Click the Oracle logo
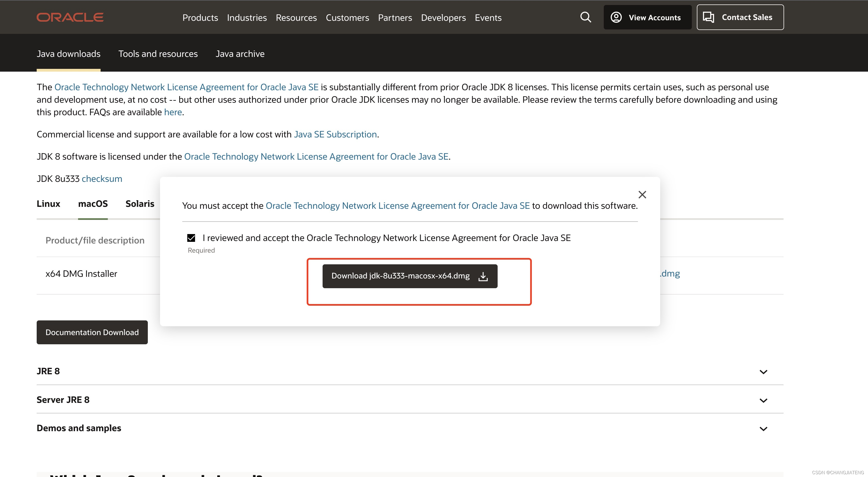Viewport: 868px width, 477px height. tap(70, 17)
